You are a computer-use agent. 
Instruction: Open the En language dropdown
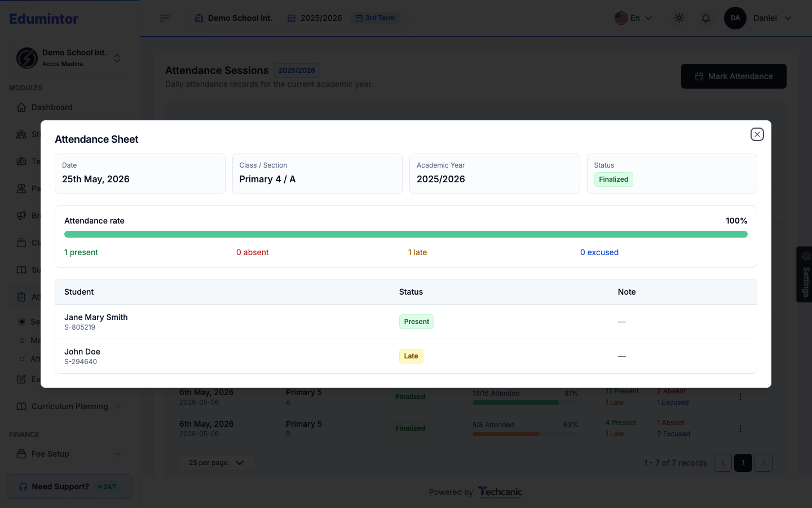tap(634, 18)
